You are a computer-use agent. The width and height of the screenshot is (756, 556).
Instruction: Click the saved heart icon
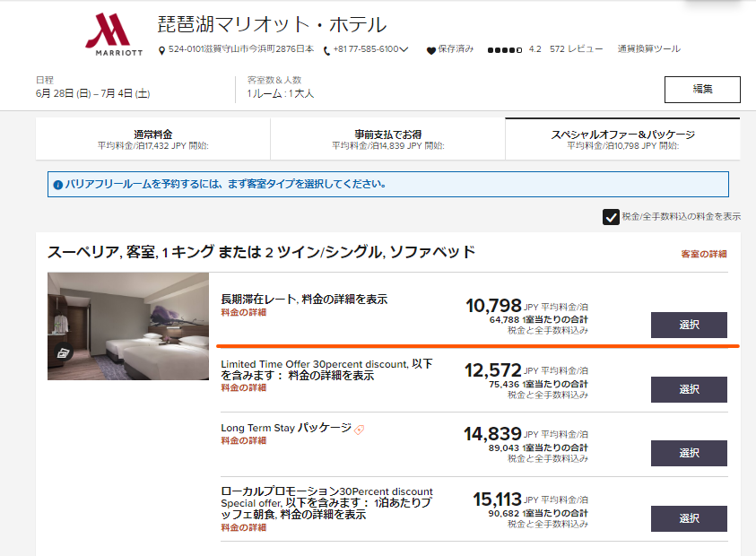tap(431, 50)
